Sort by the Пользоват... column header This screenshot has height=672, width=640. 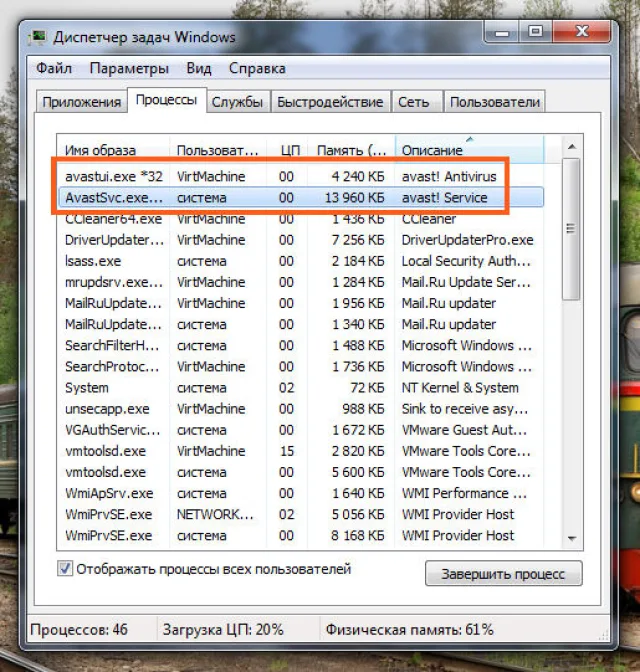pos(218,150)
